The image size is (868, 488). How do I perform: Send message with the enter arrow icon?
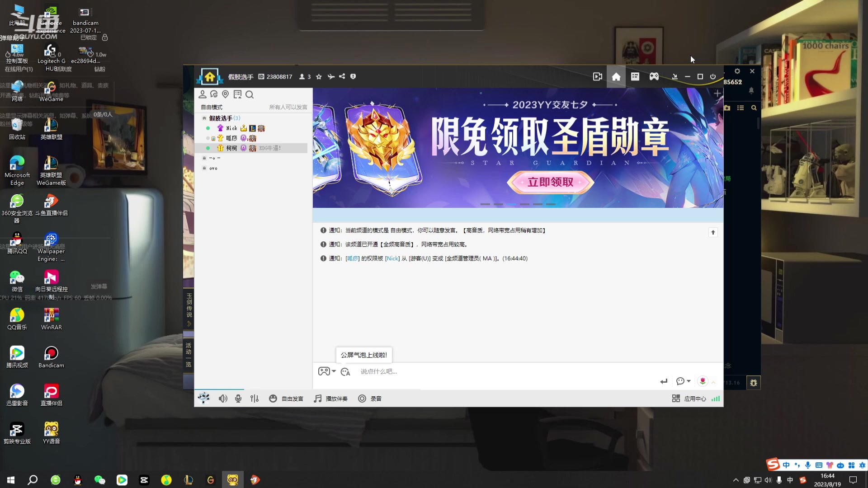pos(664,381)
